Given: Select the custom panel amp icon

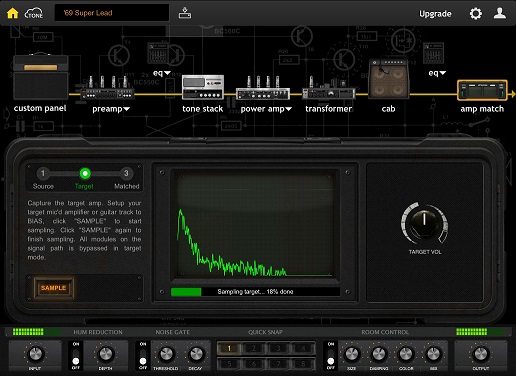Looking at the screenshot, I should click(x=41, y=76).
